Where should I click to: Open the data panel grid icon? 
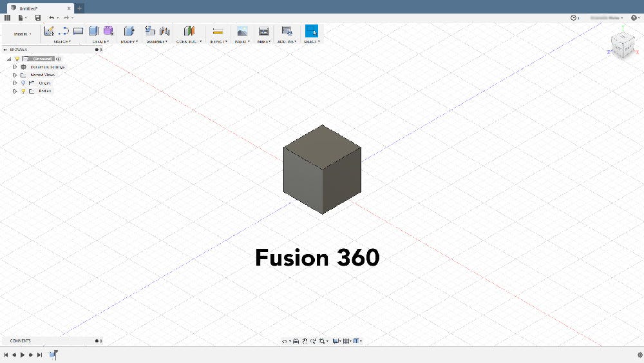[x=7, y=17]
